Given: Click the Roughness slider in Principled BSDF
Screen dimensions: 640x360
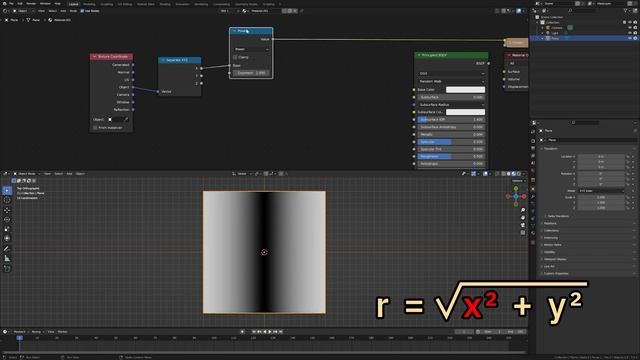Looking at the screenshot, I should [x=451, y=156].
